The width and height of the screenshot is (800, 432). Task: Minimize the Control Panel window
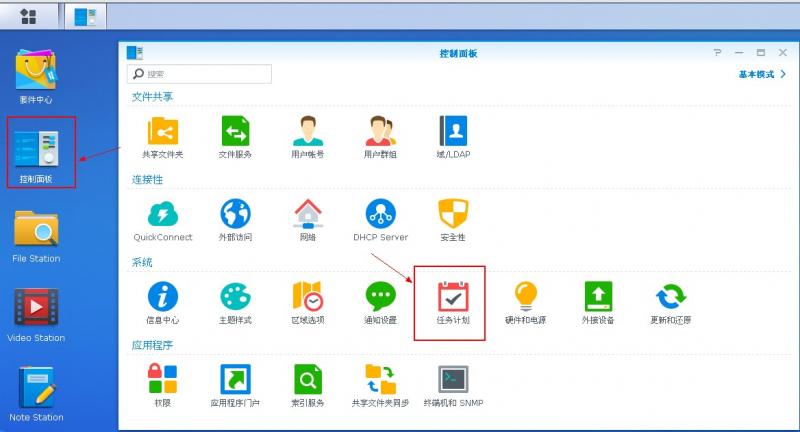(739, 53)
